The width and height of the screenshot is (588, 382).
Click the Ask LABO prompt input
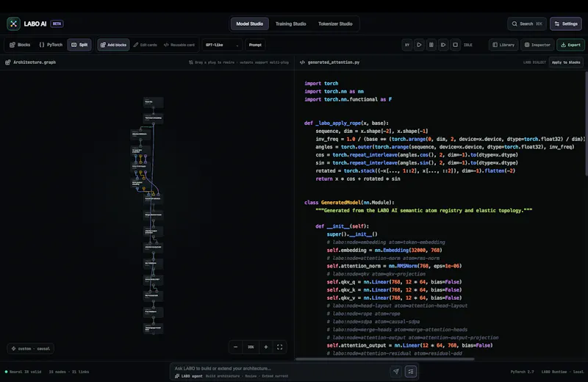click(x=279, y=369)
